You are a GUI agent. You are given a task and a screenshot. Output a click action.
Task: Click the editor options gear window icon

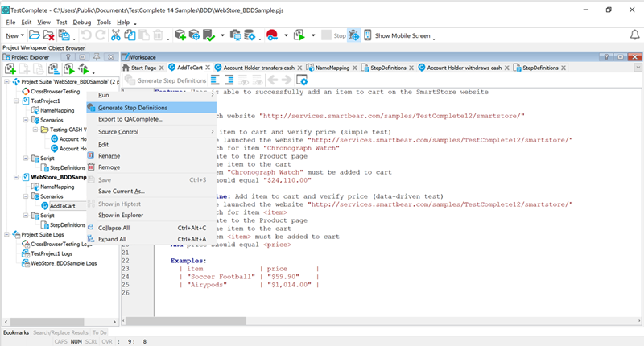coord(302,80)
